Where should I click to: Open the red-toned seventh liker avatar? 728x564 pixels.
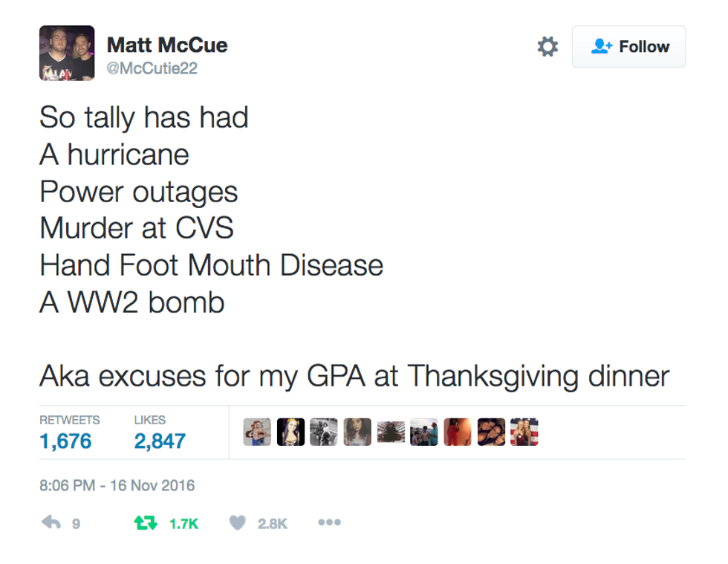coord(458,432)
